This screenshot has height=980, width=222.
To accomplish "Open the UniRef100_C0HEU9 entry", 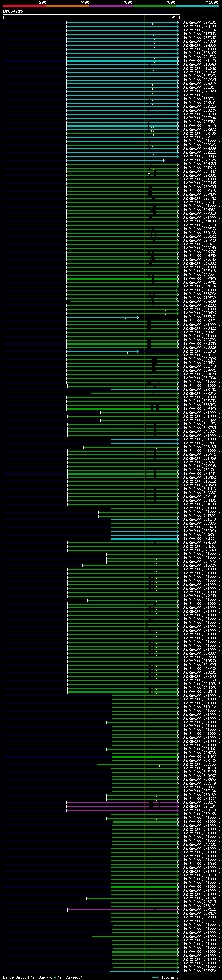I will coord(199,114).
